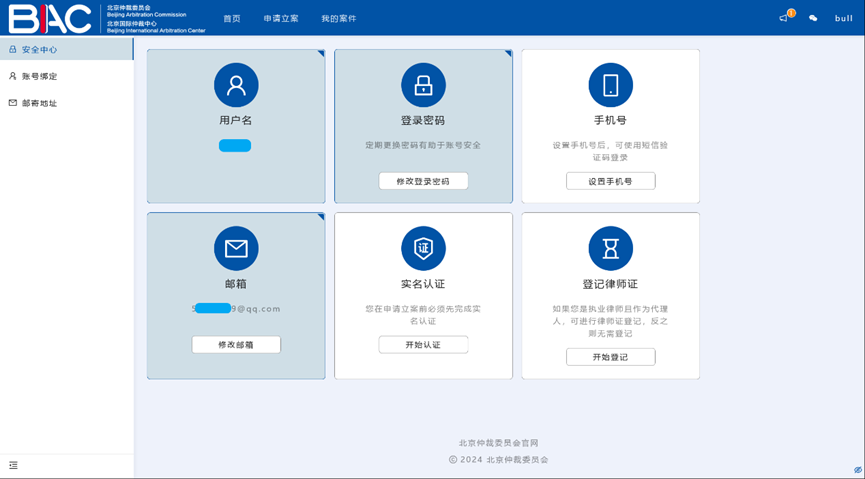Select 账号绑定 in the sidebar
This screenshot has height=479, width=865.
click(39, 76)
